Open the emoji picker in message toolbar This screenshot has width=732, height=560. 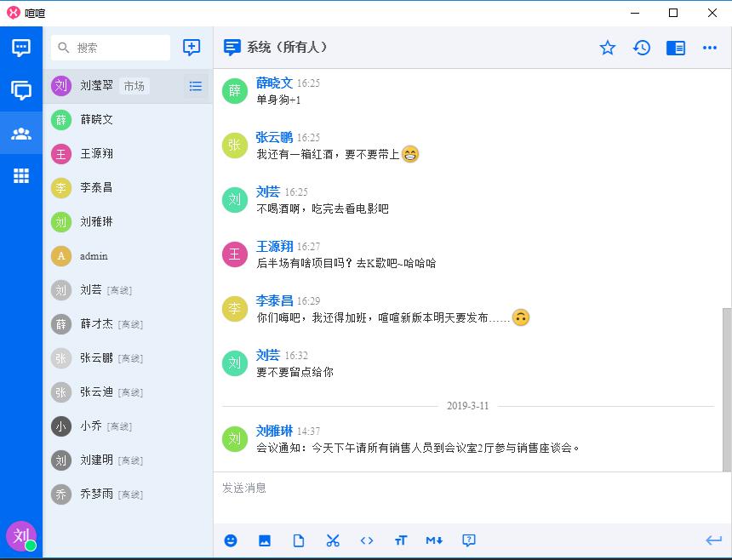[231, 540]
